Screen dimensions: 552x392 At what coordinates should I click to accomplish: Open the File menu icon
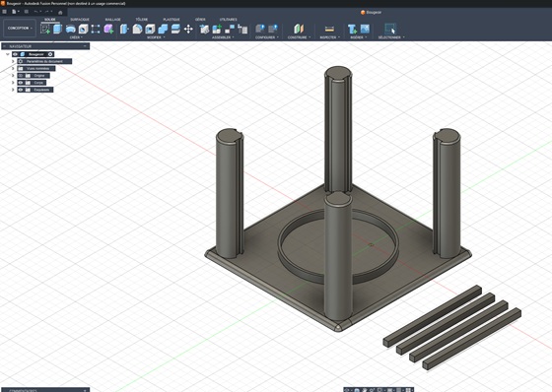pyautogui.click(x=15, y=12)
